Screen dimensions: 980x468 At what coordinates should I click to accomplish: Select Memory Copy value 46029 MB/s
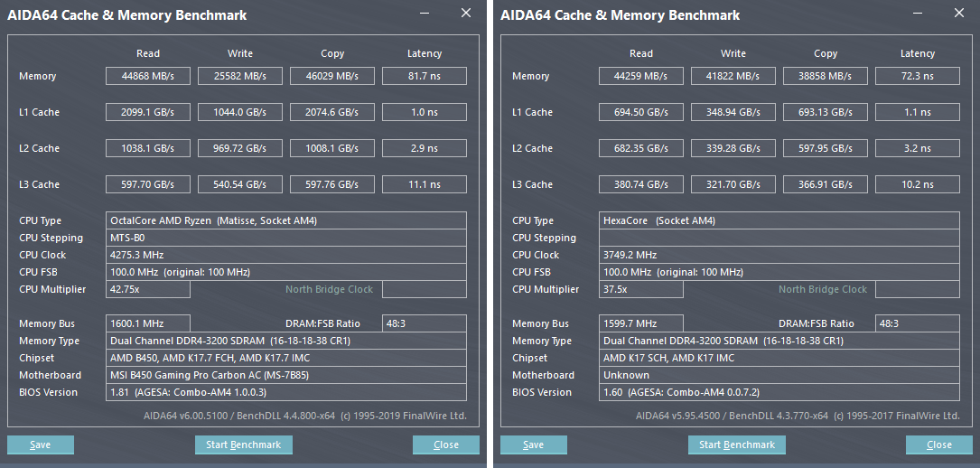[332, 76]
